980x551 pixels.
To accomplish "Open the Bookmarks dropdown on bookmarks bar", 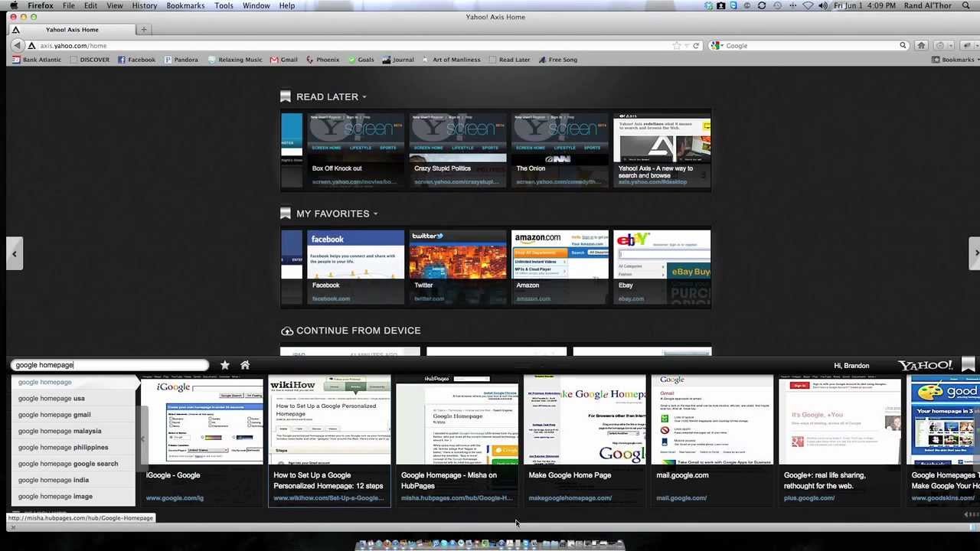I will click(x=954, y=60).
